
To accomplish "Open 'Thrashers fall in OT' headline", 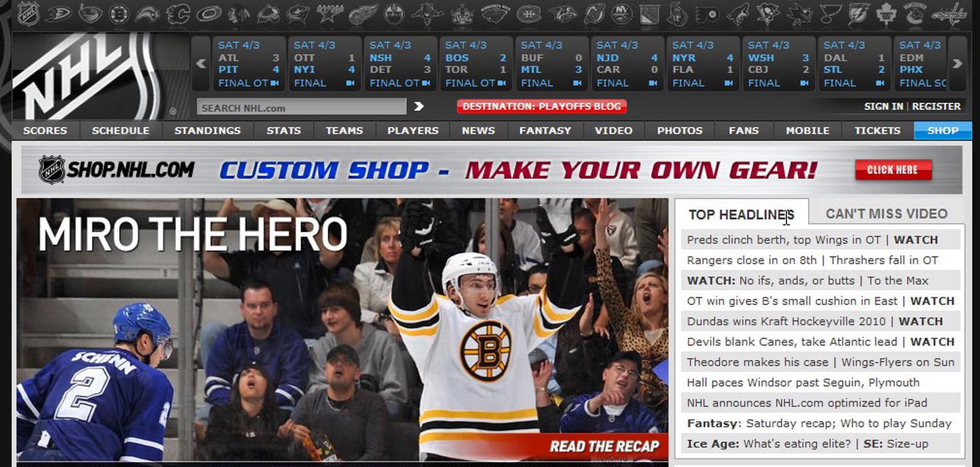I will coord(884,260).
